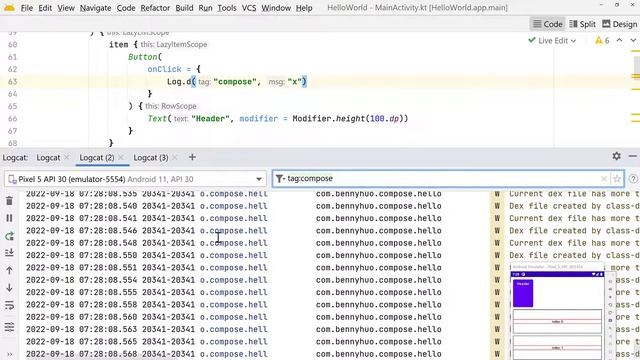
Task: Click onClick parameter on line 62
Action: point(164,69)
